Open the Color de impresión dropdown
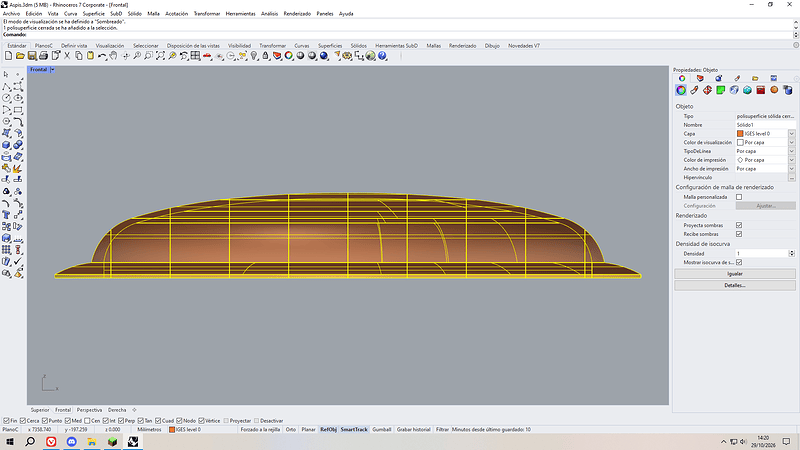 (791, 160)
